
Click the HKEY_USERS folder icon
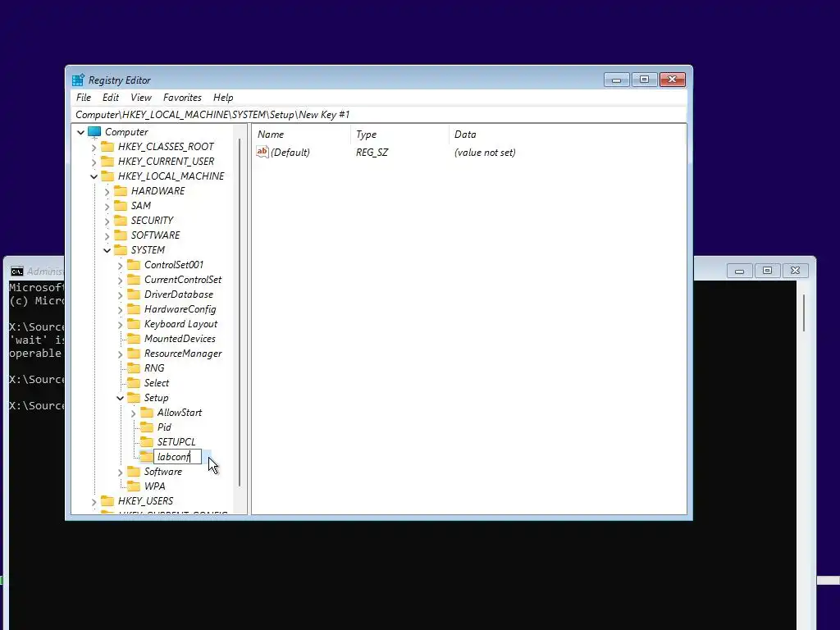point(107,501)
